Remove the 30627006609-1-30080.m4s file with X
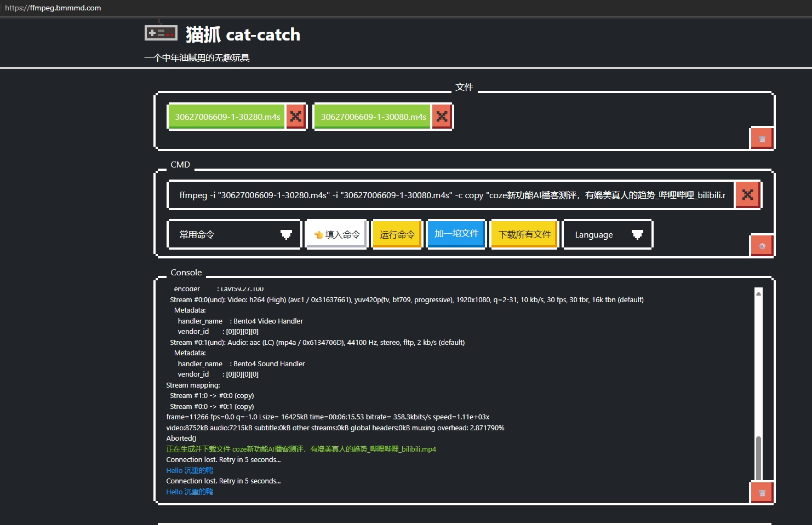812x525 pixels. click(442, 117)
